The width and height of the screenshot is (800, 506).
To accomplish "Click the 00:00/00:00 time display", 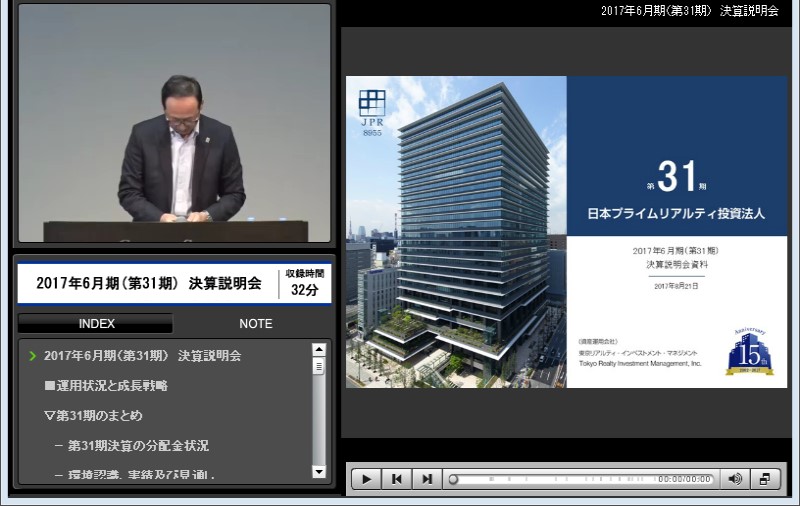I will tap(684, 479).
